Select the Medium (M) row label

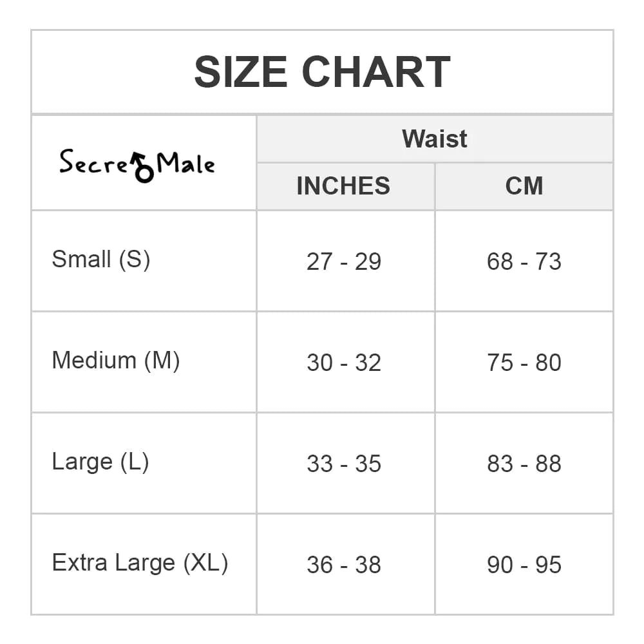pos(116,361)
